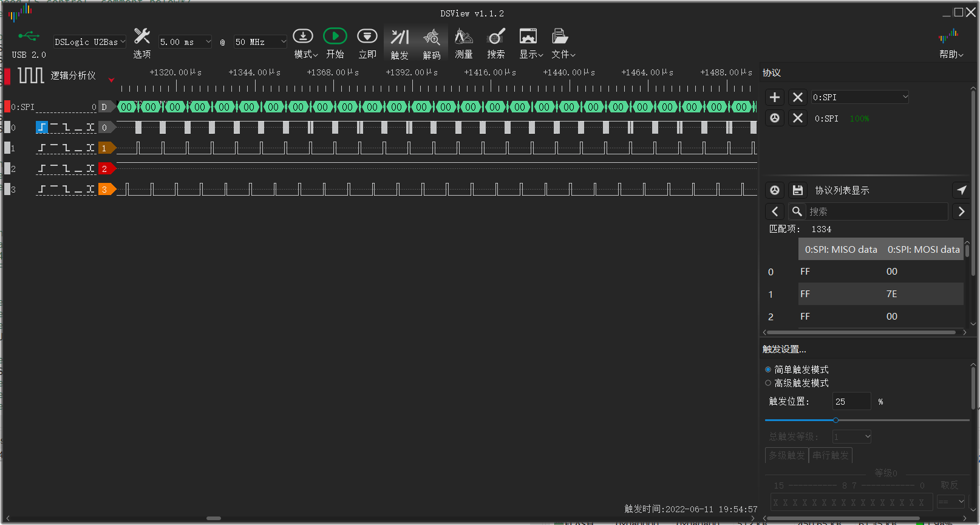
Task: Click the red trigger marker arrow on ruler
Action: click(x=111, y=80)
